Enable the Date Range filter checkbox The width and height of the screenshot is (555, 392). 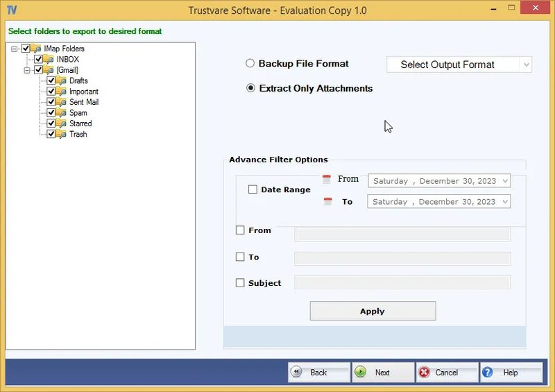tap(253, 189)
